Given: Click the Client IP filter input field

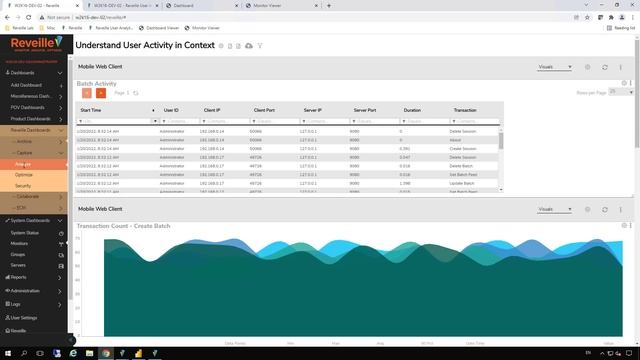Looking at the screenshot, I should tap(227, 121).
